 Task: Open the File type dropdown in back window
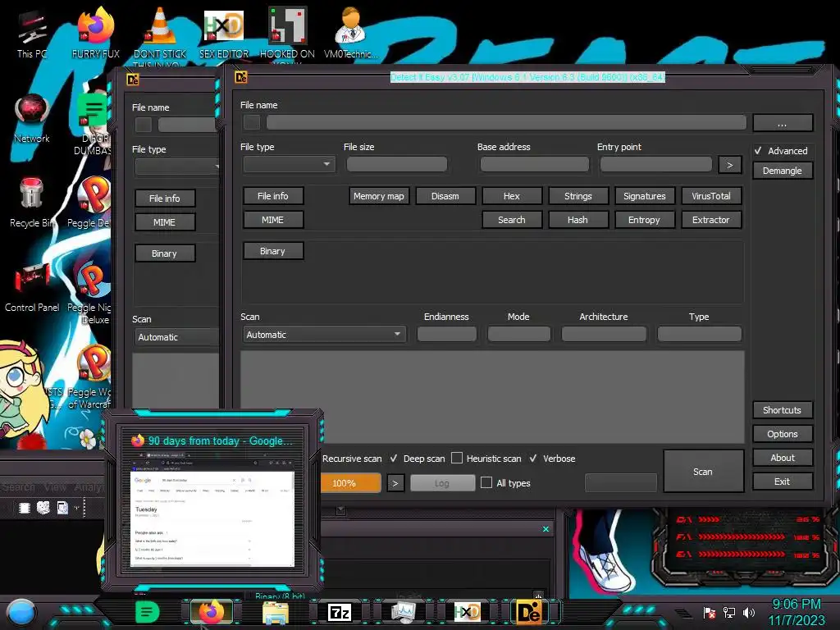(177, 167)
